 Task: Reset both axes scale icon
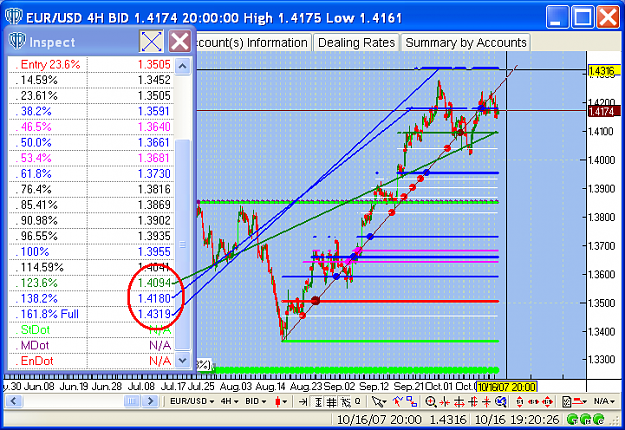548,402
